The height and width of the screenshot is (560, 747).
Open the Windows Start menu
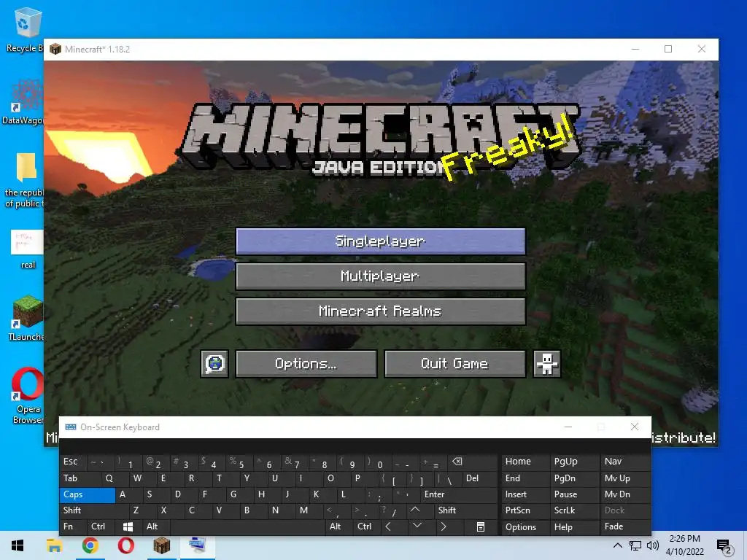pos(18,545)
